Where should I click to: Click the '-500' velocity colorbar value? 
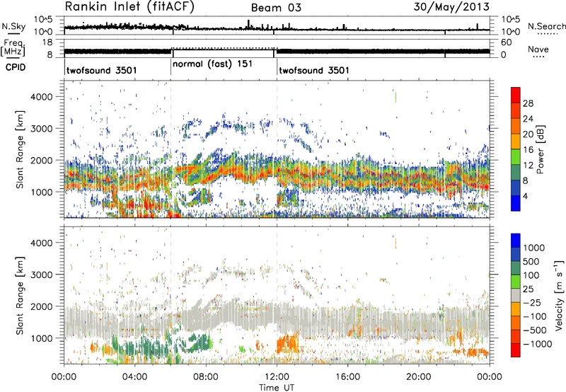[535, 330]
